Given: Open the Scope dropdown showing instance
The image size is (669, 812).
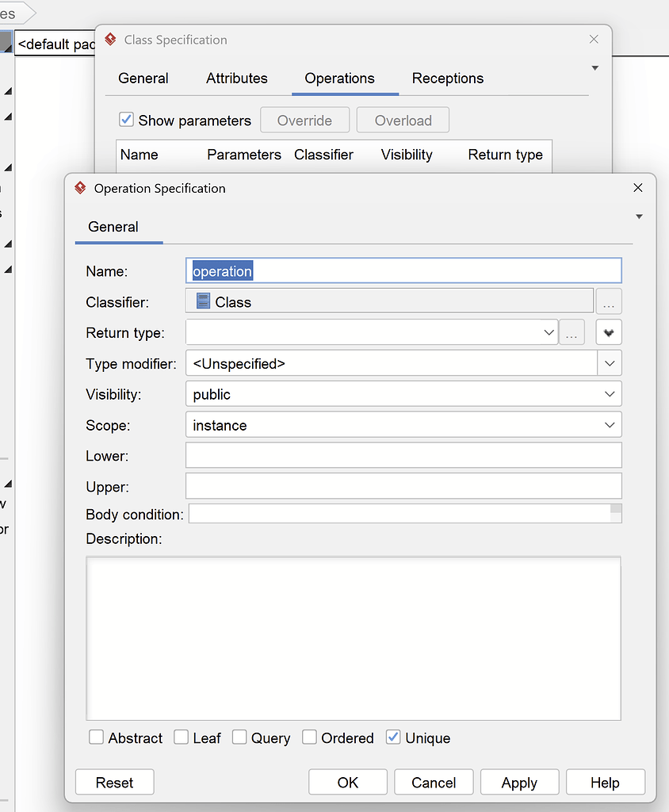Looking at the screenshot, I should (x=610, y=424).
